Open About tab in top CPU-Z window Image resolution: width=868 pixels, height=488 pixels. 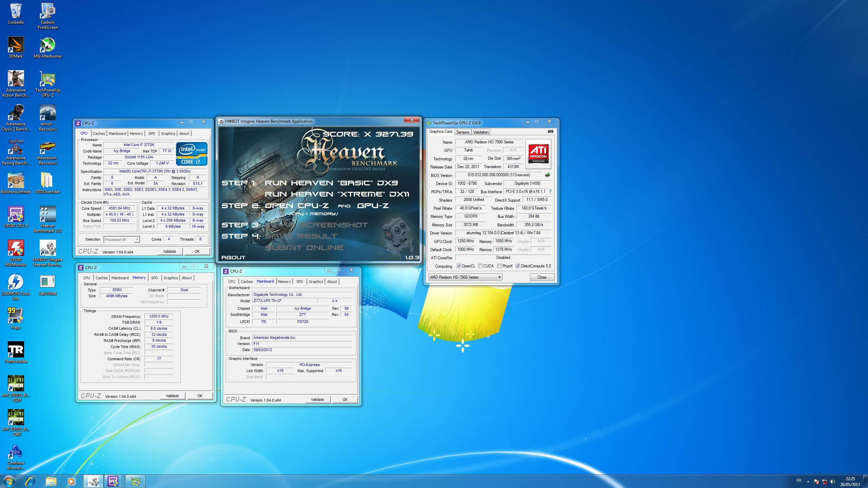pos(184,134)
